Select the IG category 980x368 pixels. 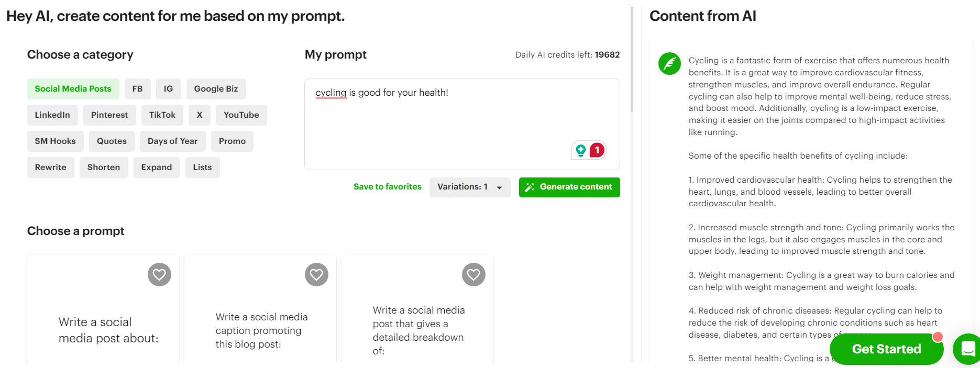(168, 88)
